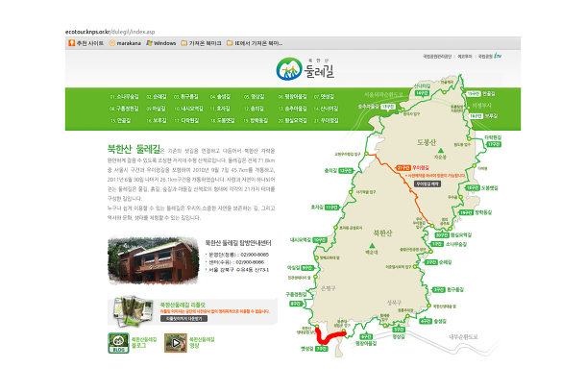Click the 14구간 badge on the map
The width and height of the screenshot is (586, 392).
(422, 92)
